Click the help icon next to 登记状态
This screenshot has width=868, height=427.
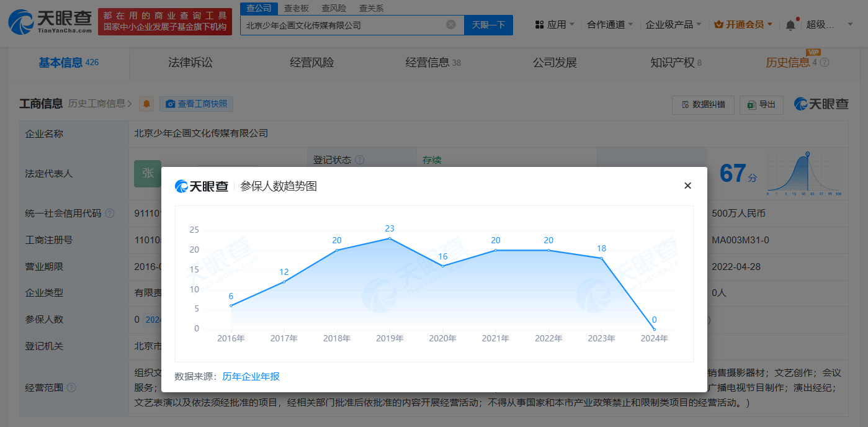[x=360, y=160]
